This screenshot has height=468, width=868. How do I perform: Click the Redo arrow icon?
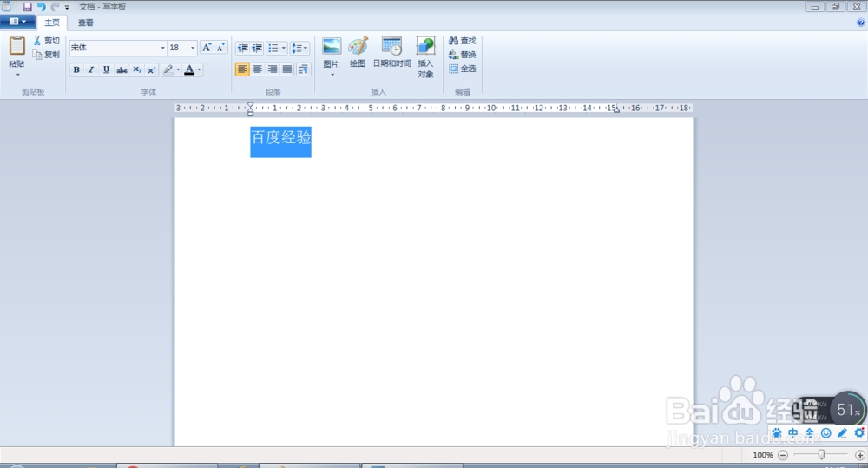coord(55,7)
